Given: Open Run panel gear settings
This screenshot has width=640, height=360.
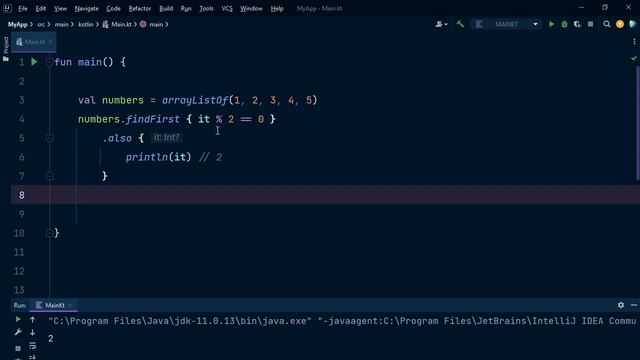Looking at the screenshot, I should coord(621,305).
